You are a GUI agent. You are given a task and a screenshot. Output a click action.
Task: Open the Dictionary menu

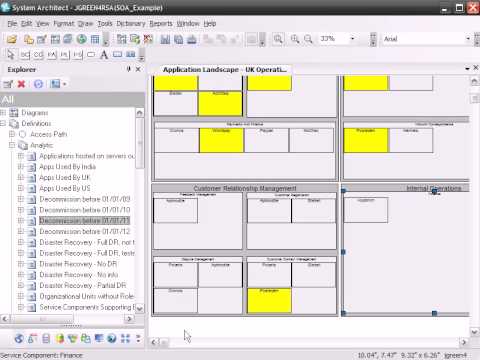tap(131, 24)
